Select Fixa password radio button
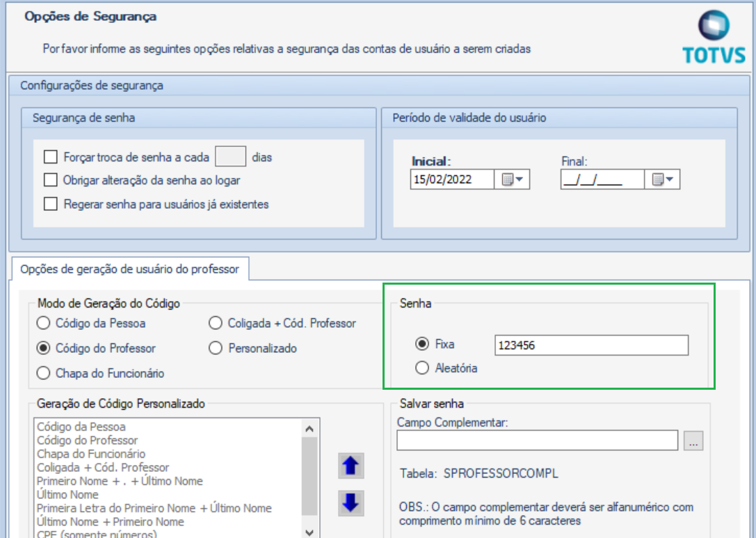The height and width of the screenshot is (538, 756). tap(422, 344)
